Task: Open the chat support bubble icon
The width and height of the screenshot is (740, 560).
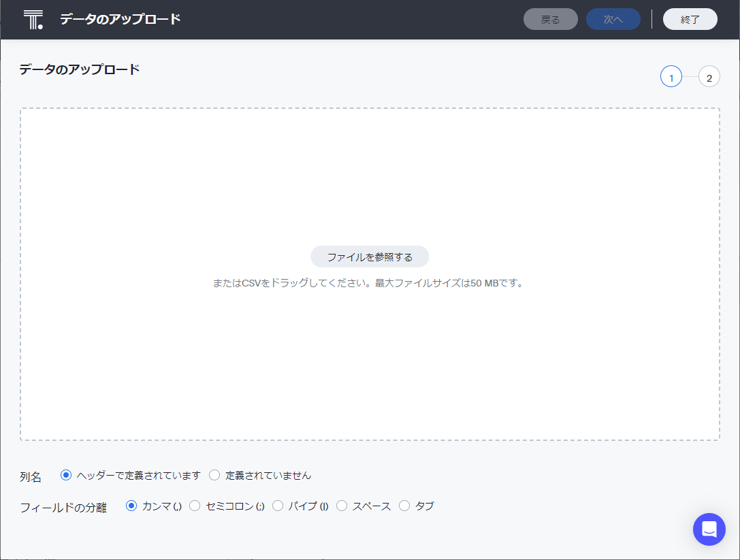Action: (709, 529)
